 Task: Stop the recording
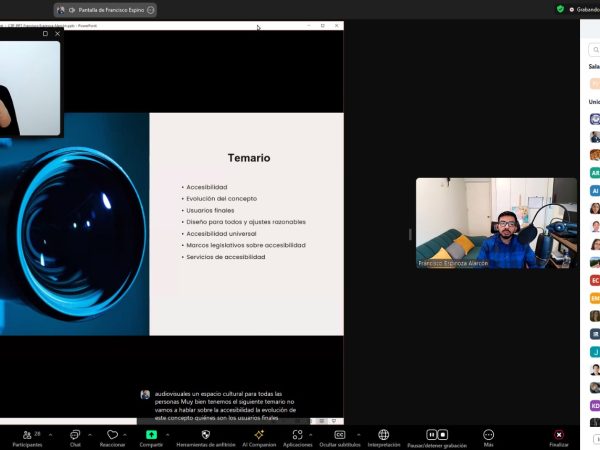click(443, 435)
